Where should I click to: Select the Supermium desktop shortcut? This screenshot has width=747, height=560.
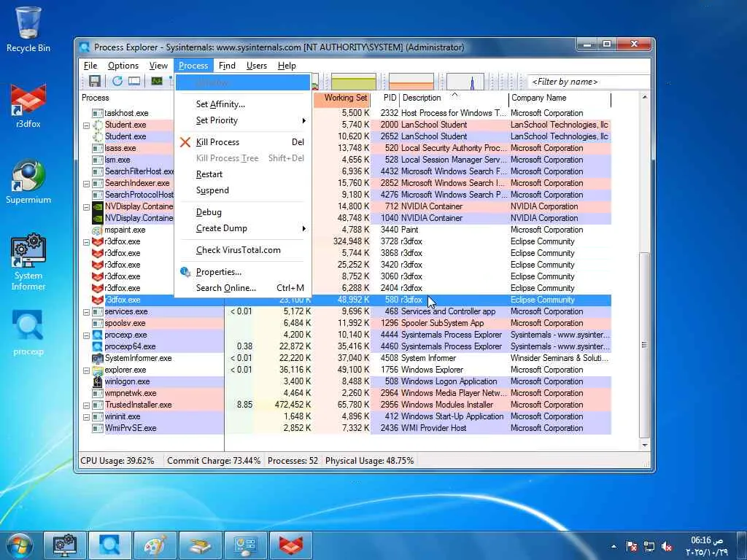[28, 182]
